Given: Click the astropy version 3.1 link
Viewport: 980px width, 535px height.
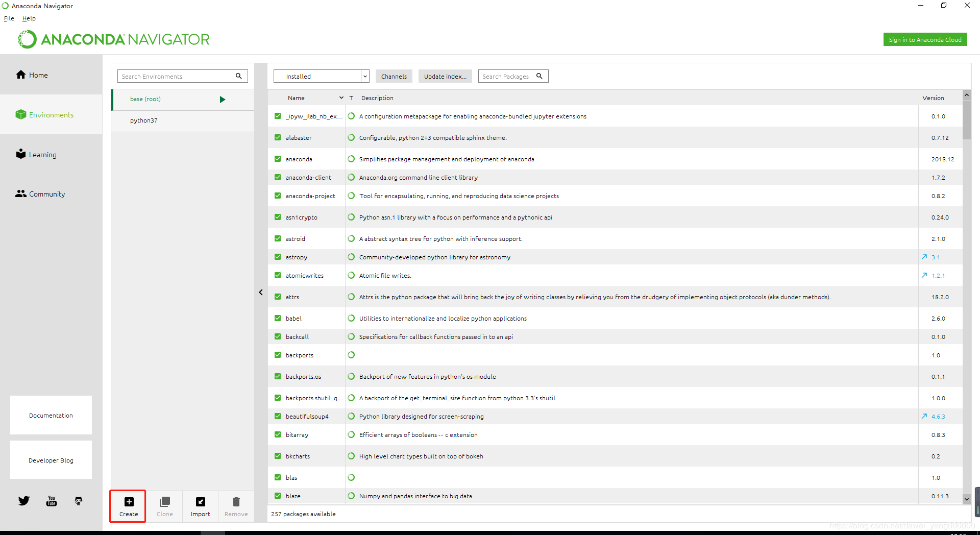Looking at the screenshot, I should coord(936,257).
